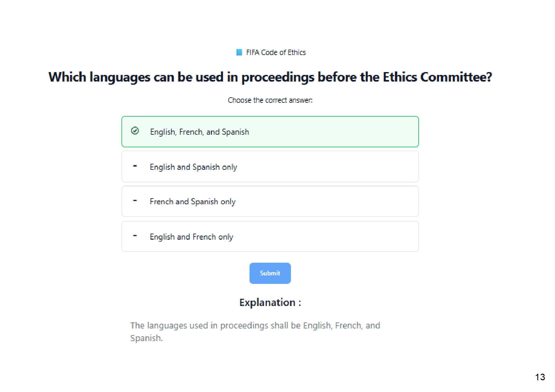Pick the French and Spanish only option
Screen dimensions: 555x392
(270, 201)
